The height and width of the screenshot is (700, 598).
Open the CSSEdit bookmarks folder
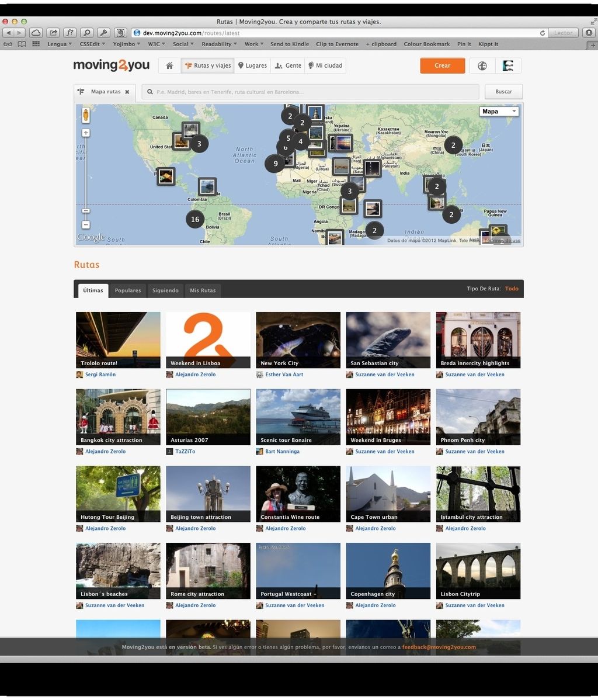[x=92, y=44]
